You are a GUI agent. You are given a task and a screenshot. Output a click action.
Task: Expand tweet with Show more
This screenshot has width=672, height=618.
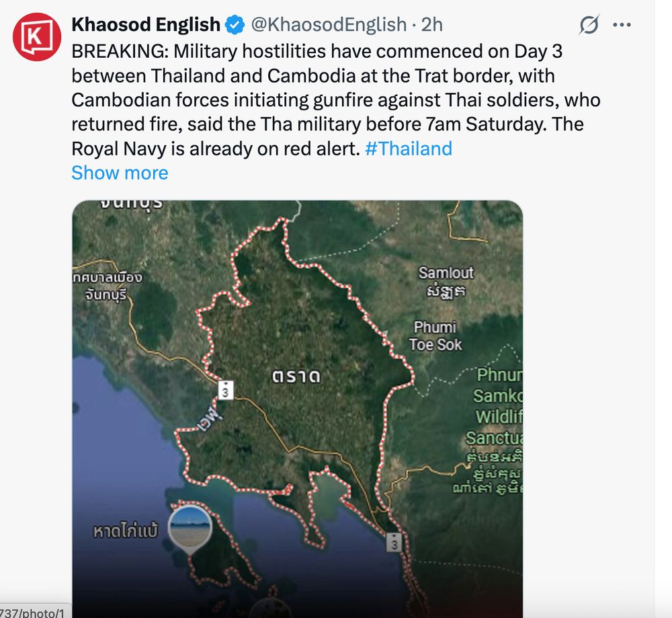(120, 173)
